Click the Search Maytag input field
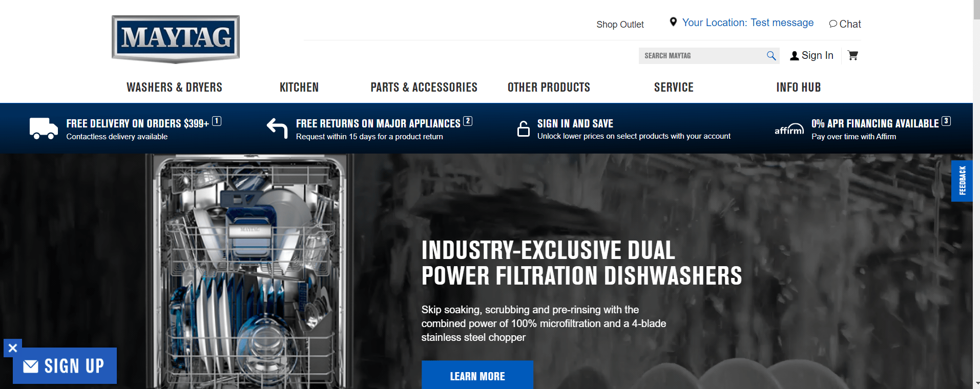The height and width of the screenshot is (389, 980). (702, 56)
